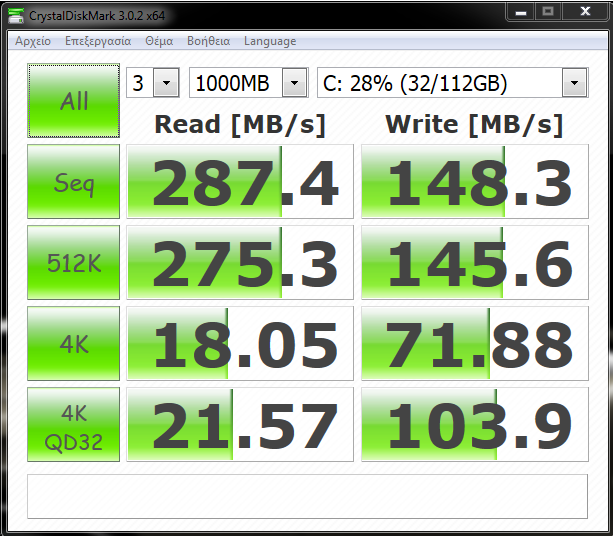
Task: Open the test count dropdown showing 3
Action: pyautogui.click(x=153, y=82)
